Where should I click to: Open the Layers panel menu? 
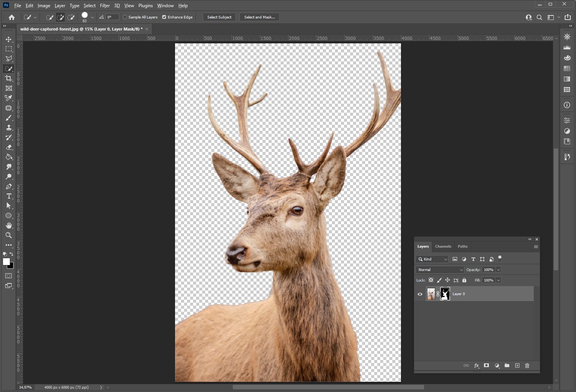(x=536, y=247)
